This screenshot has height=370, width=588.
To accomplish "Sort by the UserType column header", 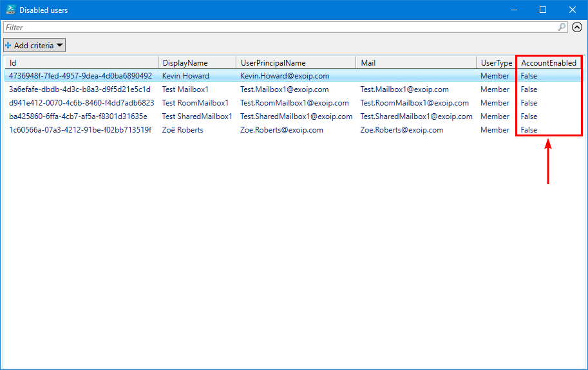I will pyautogui.click(x=496, y=63).
